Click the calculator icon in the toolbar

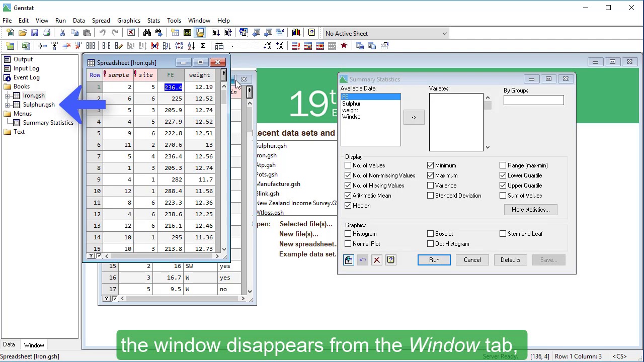coord(187,33)
